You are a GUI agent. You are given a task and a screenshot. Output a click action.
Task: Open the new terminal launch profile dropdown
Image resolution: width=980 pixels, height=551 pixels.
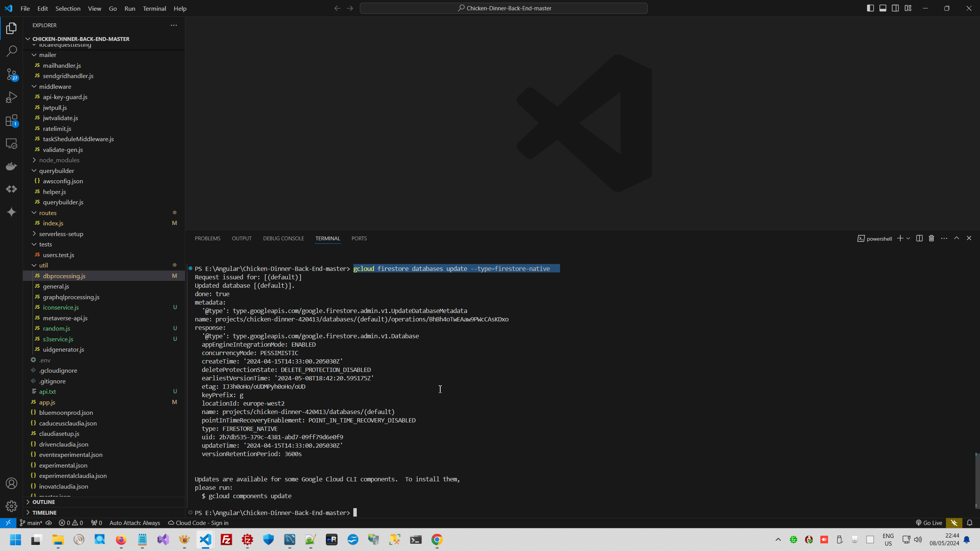coord(908,238)
